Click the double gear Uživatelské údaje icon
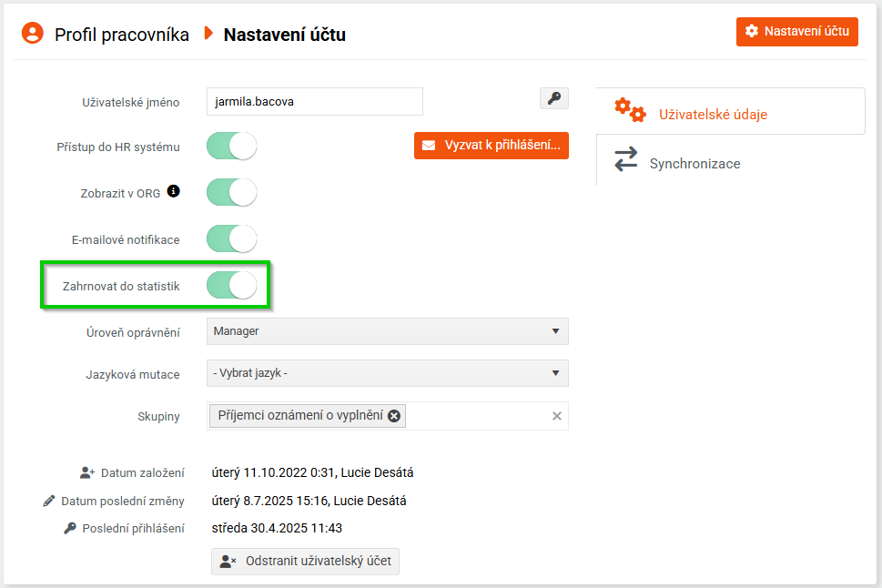This screenshot has height=588, width=882. tap(630, 110)
